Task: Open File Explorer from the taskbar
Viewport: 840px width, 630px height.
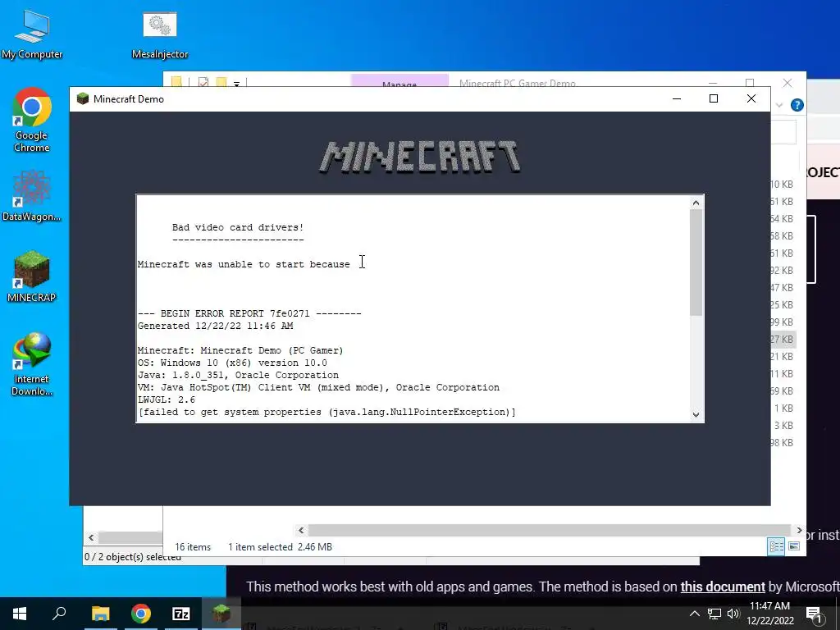Action: (x=100, y=614)
